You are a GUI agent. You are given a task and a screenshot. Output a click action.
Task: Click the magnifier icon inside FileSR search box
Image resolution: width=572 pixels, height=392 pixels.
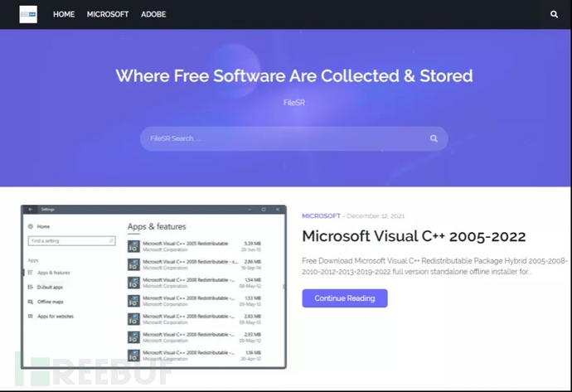[x=434, y=138]
